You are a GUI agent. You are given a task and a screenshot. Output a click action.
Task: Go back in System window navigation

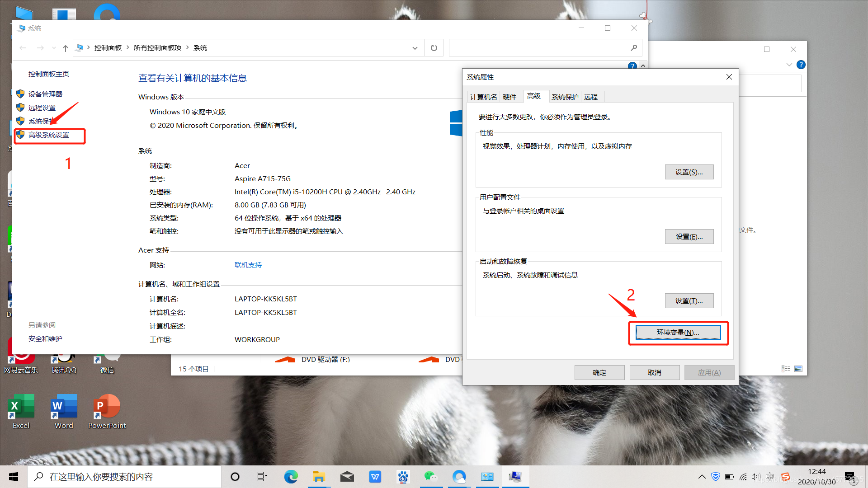[23, 48]
